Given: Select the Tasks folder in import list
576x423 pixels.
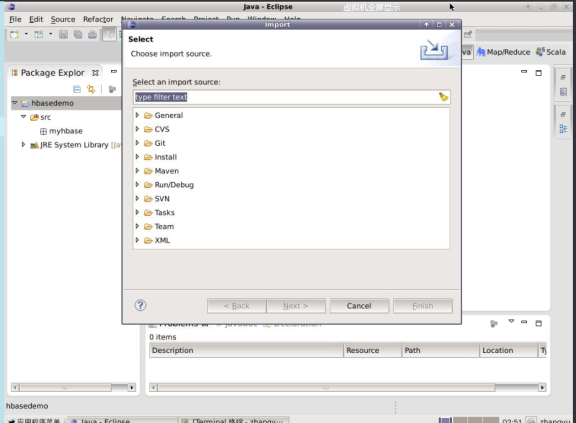Looking at the screenshot, I should point(159,213).
